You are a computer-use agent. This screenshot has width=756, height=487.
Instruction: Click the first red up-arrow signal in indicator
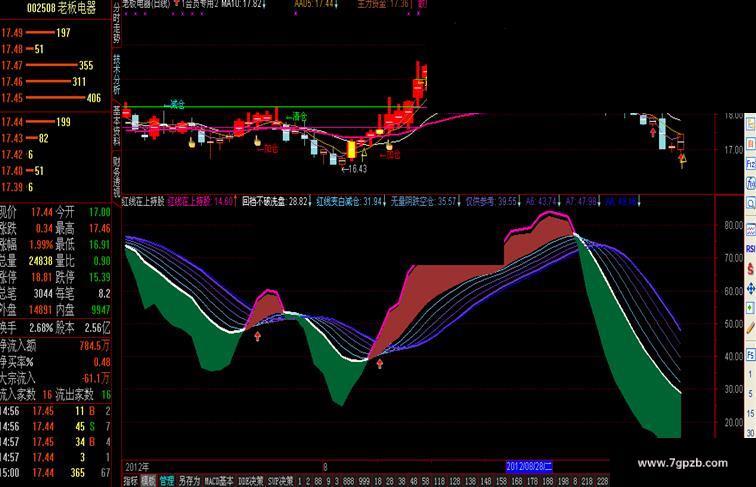[257, 336]
